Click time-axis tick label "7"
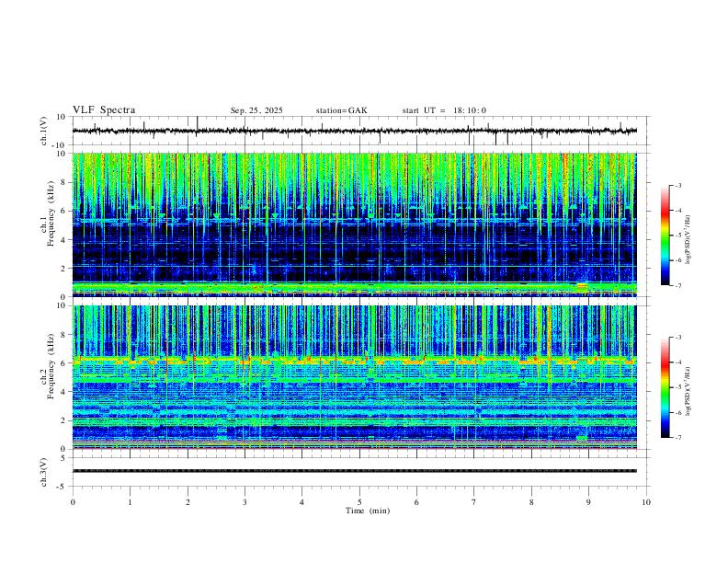 coord(474,502)
